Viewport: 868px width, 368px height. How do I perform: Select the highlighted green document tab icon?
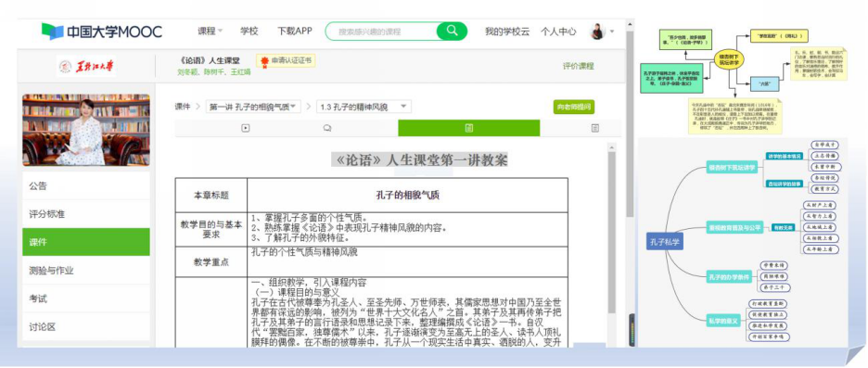point(469,129)
